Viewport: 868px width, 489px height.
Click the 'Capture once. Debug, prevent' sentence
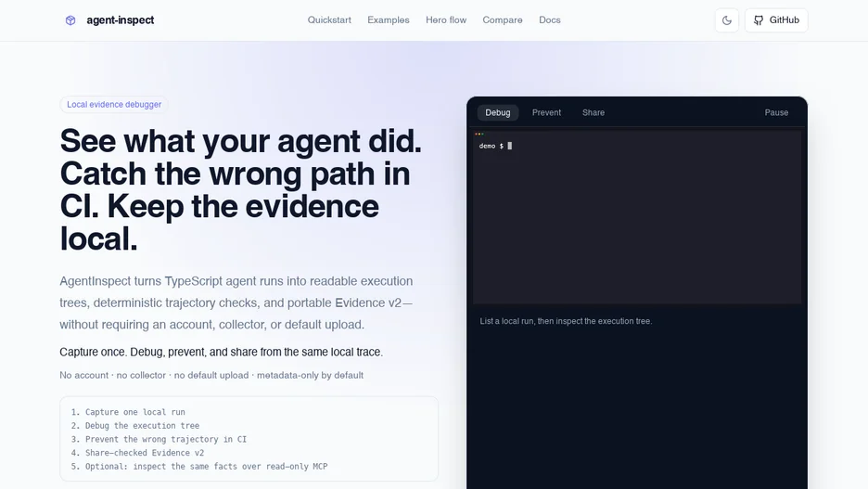[221, 353]
